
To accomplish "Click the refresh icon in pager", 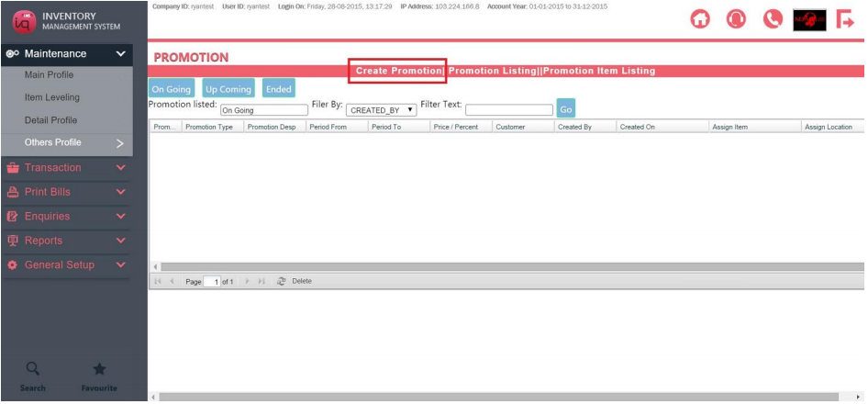I will coord(282,282).
